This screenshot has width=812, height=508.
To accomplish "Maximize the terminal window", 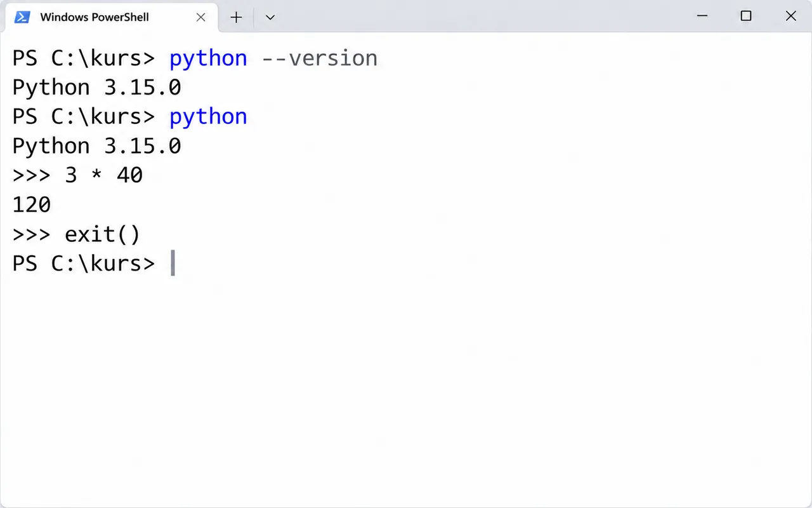I will click(746, 17).
